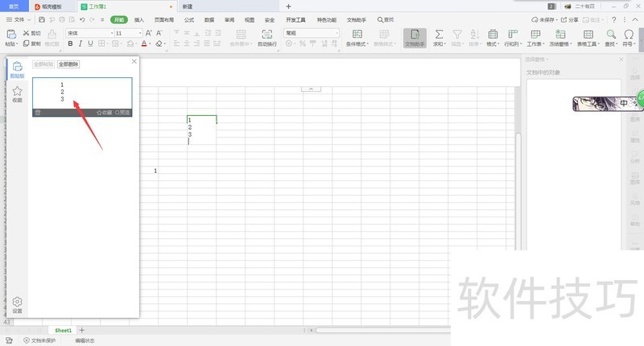
Task: Expand the clear/eraser dropdown arrow
Action: click(165, 44)
